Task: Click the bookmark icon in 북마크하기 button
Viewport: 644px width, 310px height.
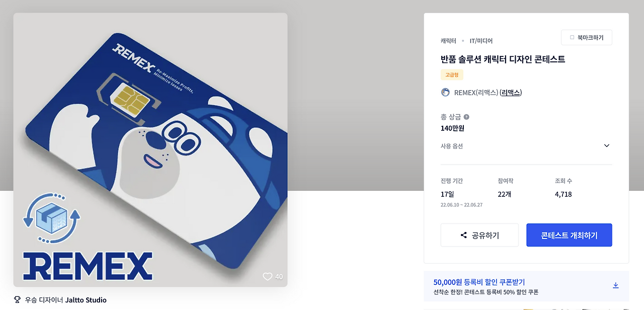Action: [x=573, y=37]
